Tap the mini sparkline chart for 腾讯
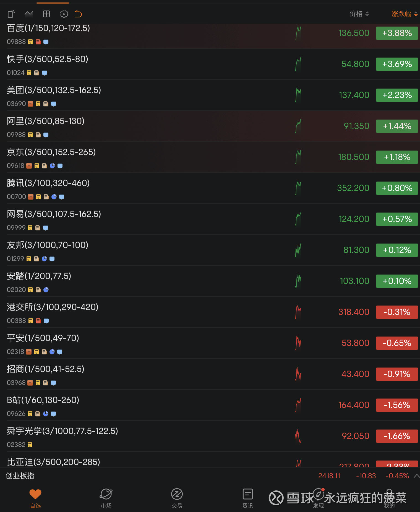Screen dimensions: 420x512 298,188
